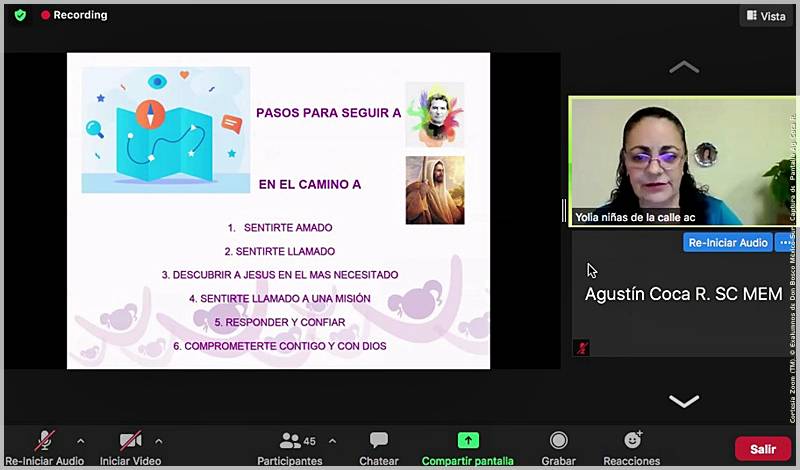Viewport: 800px width, 470px height.
Task: Click the Grabar record icon
Action: coord(558,441)
